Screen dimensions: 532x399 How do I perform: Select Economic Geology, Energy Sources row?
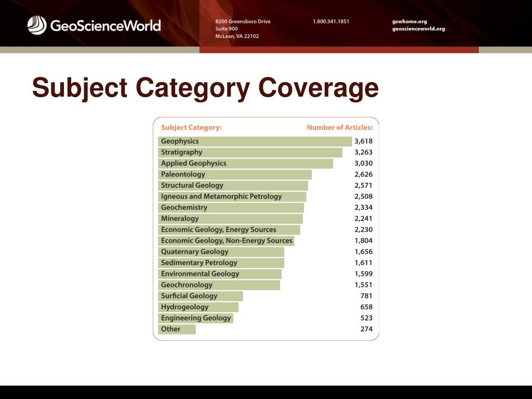point(229,230)
